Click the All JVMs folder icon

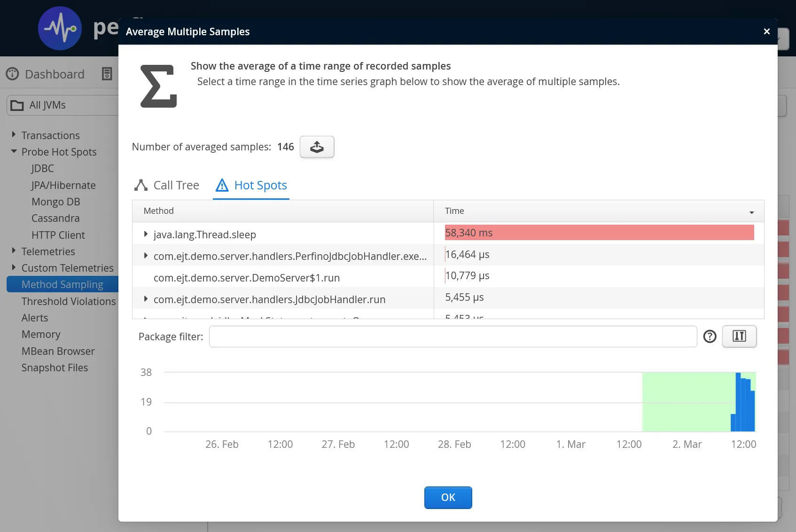click(x=17, y=105)
